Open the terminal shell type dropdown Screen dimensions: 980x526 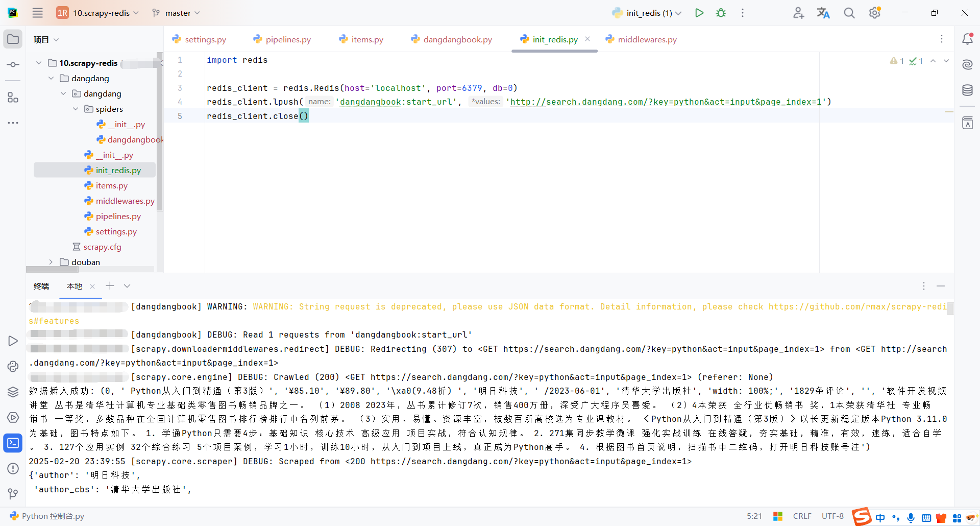127,286
